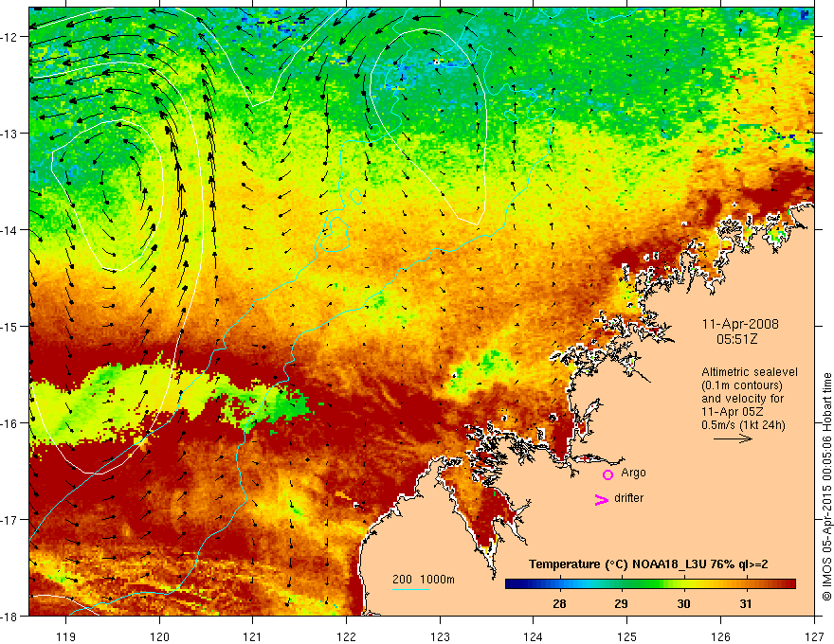This screenshot has height=644, width=834.
Task: Click latitude axis label -12
Action: pyautogui.click(x=10, y=37)
